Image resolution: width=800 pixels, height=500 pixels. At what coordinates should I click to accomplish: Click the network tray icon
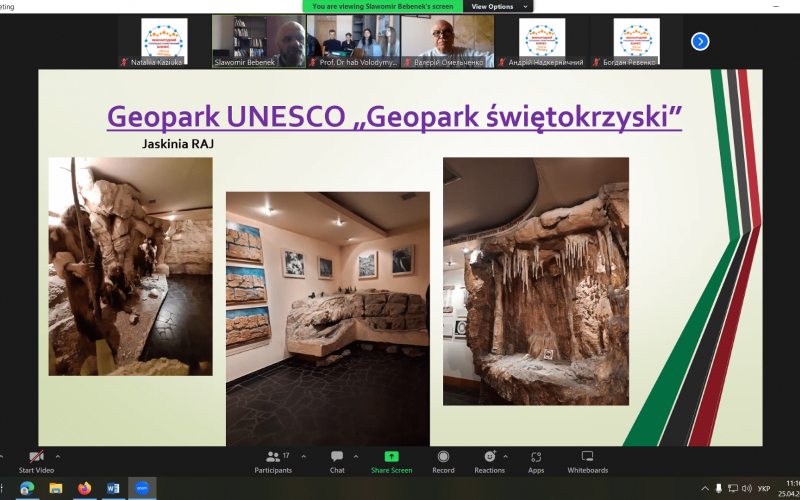point(733,488)
